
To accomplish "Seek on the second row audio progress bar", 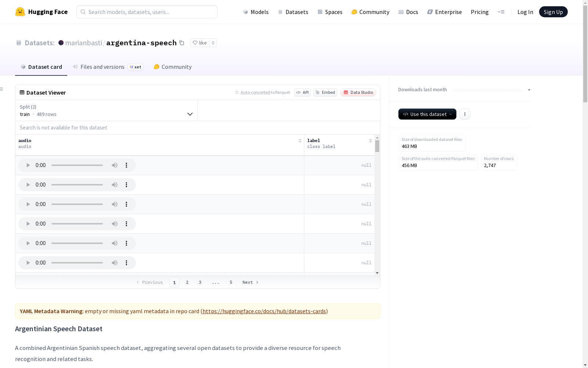I will 77,185.
